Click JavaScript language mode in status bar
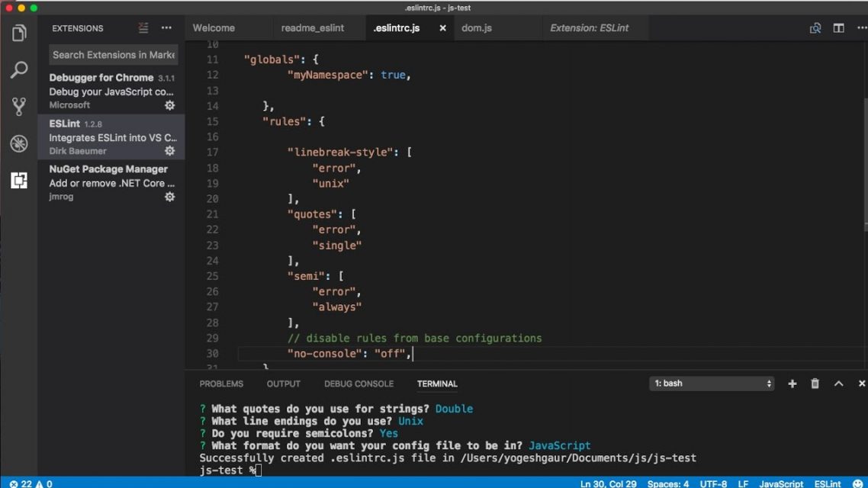This screenshot has width=868, height=488. point(781,483)
